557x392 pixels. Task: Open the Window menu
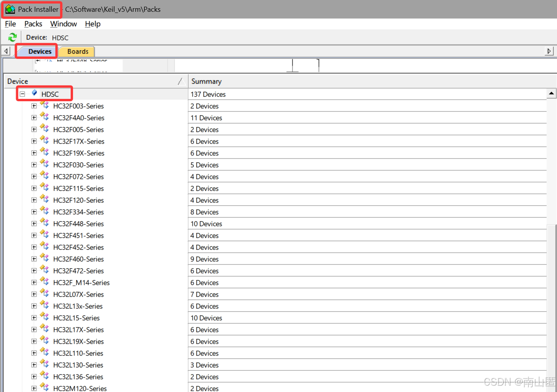[64, 24]
